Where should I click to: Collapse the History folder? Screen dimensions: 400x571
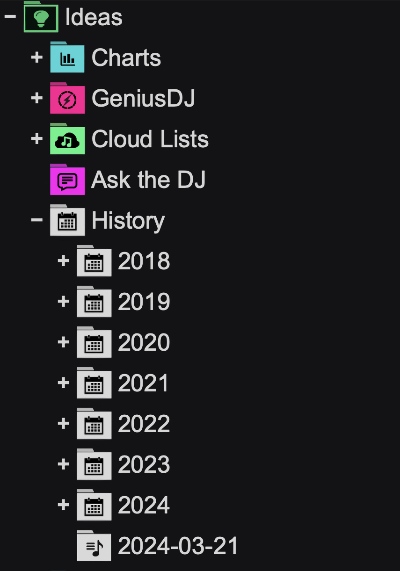click(37, 220)
